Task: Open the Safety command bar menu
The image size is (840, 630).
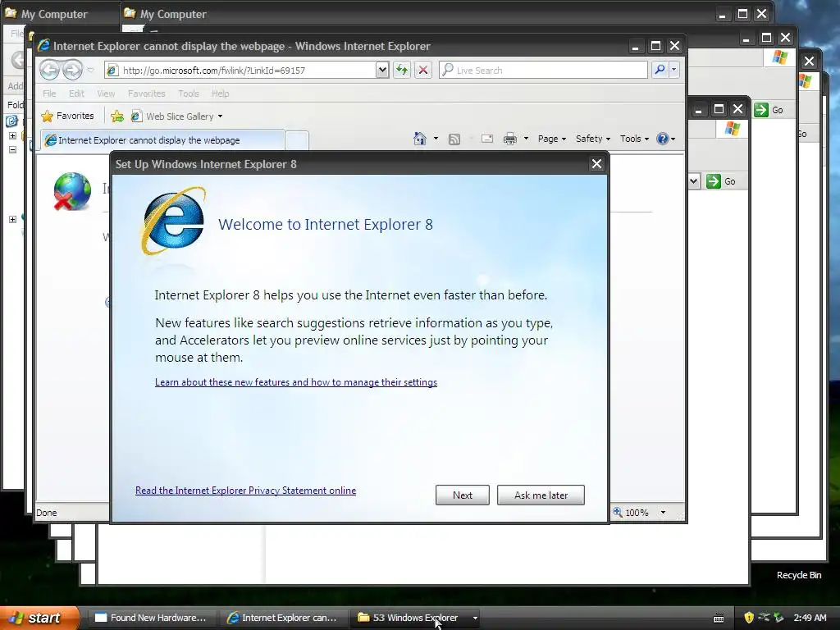Action: tap(592, 139)
